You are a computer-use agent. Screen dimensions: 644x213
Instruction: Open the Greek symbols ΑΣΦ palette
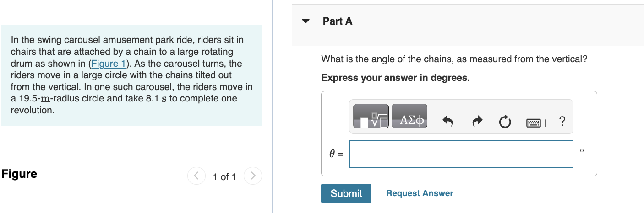(409, 117)
